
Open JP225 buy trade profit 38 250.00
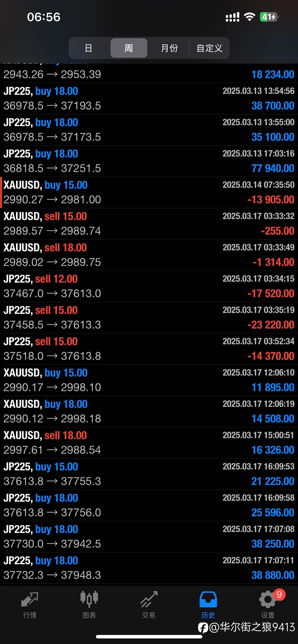(149, 536)
